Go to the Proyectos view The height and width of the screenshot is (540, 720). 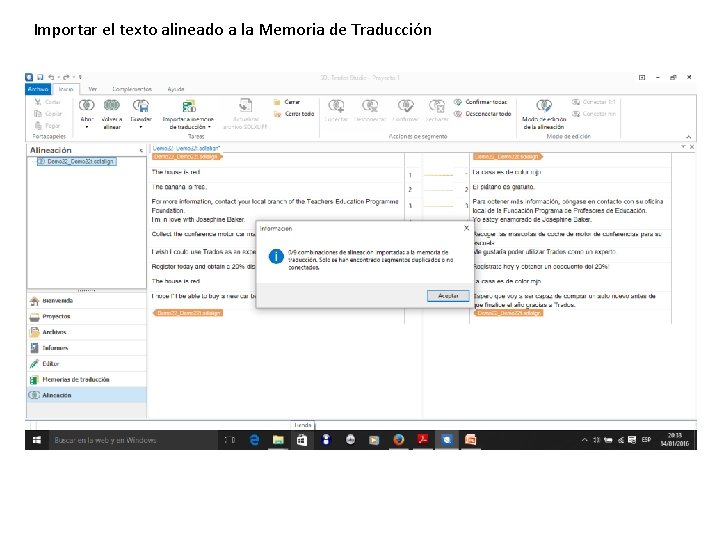coord(86,316)
